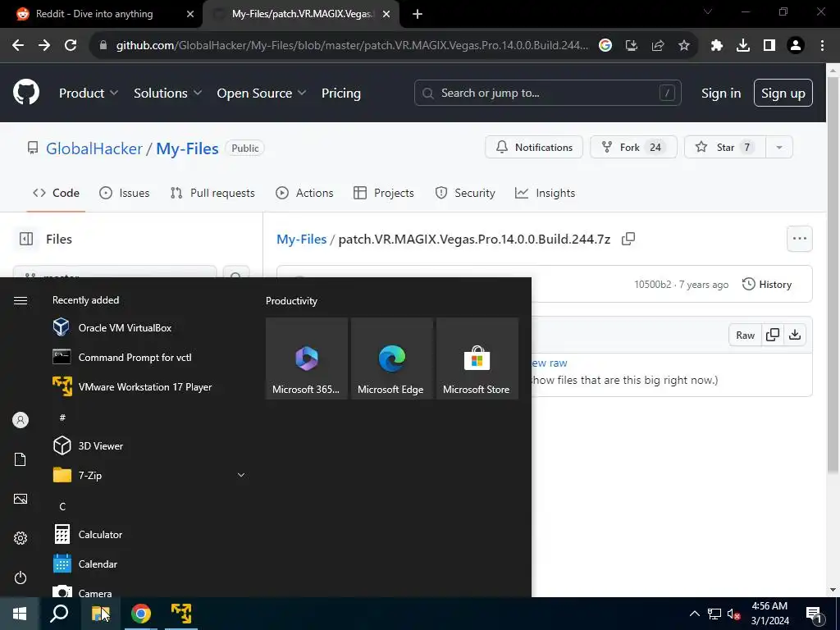The image size is (840, 630).
Task: Open the Microsoft Edge tile
Action: click(391, 358)
